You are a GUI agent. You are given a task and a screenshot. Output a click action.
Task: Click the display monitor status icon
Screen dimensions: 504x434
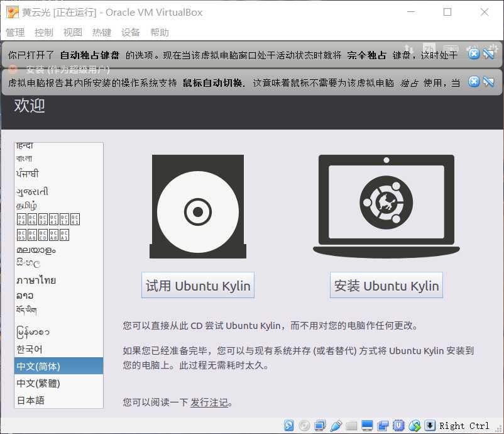pyautogui.click(x=367, y=426)
